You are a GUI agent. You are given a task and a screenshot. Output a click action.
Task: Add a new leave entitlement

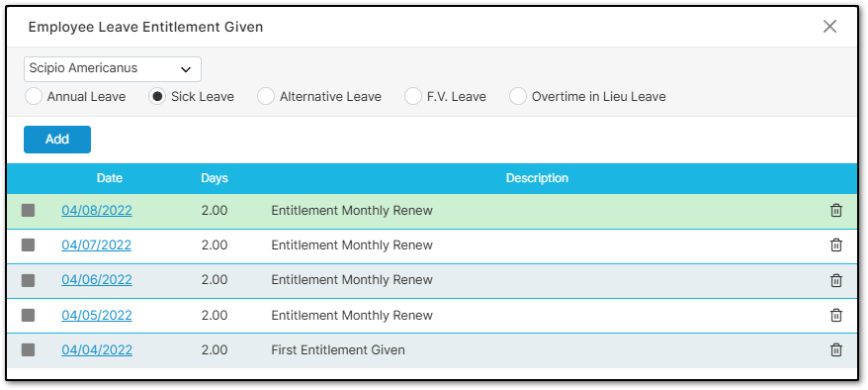57,140
